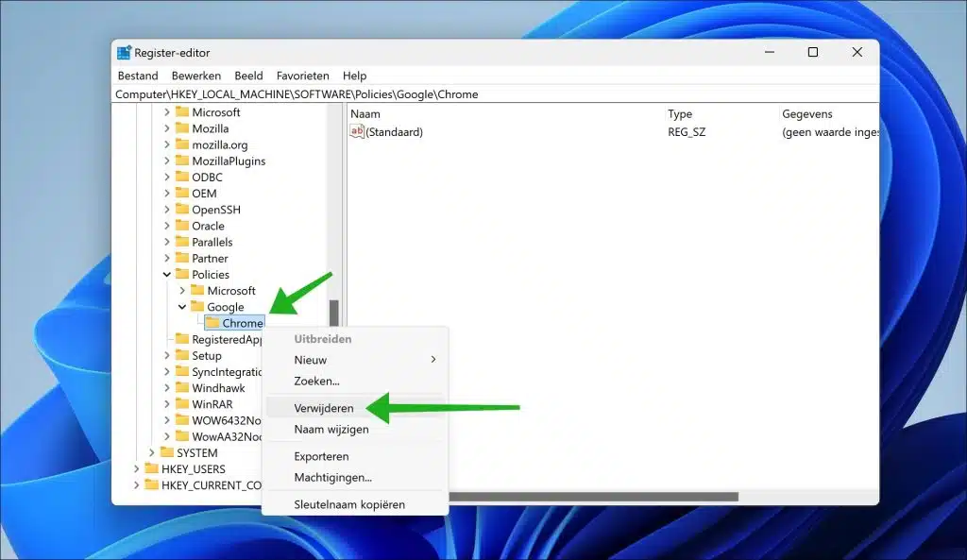Select the Windhawk folder icon
This screenshot has height=560, width=967.
click(182, 387)
